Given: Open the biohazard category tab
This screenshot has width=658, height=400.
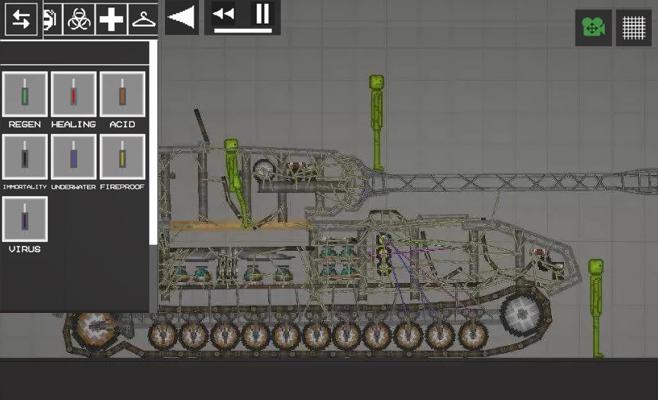Looking at the screenshot, I should click(78, 18).
